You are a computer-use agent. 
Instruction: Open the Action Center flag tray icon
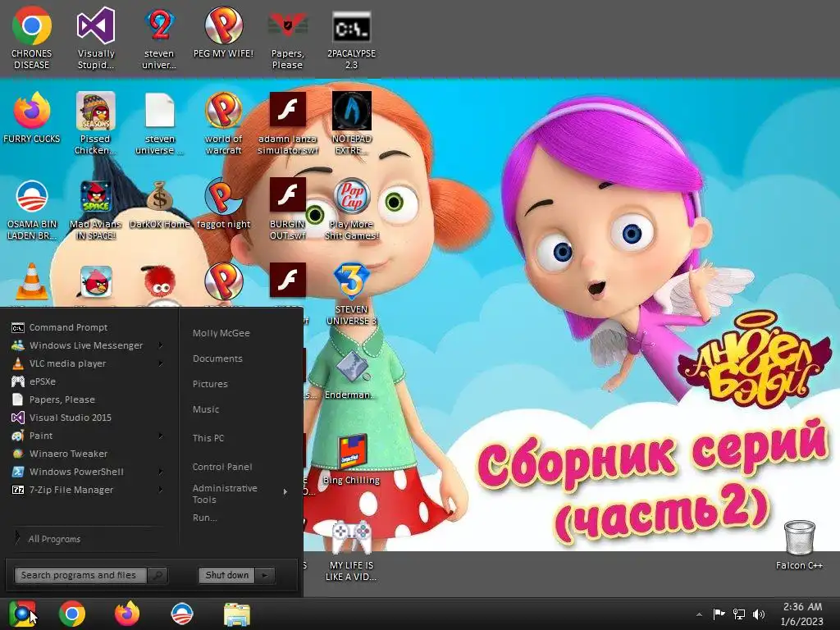coord(719,614)
